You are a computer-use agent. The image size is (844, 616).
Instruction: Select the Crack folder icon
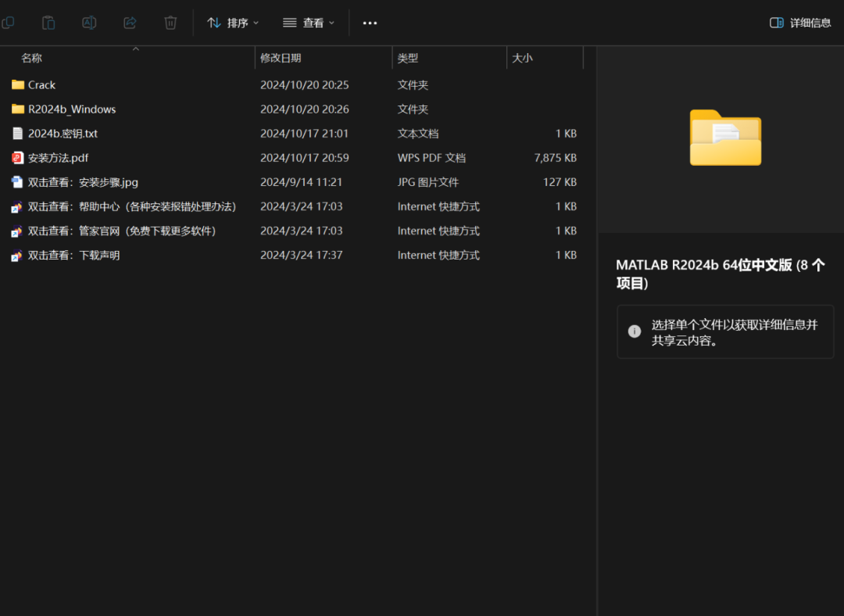click(x=18, y=84)
